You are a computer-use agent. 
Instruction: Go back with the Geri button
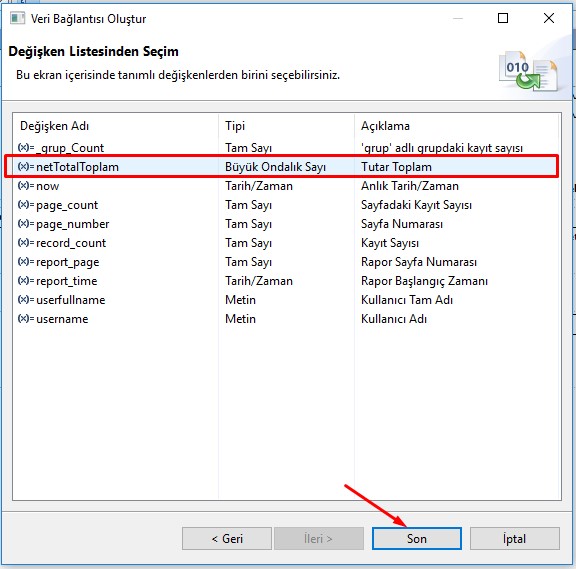(x=227, y=539)
